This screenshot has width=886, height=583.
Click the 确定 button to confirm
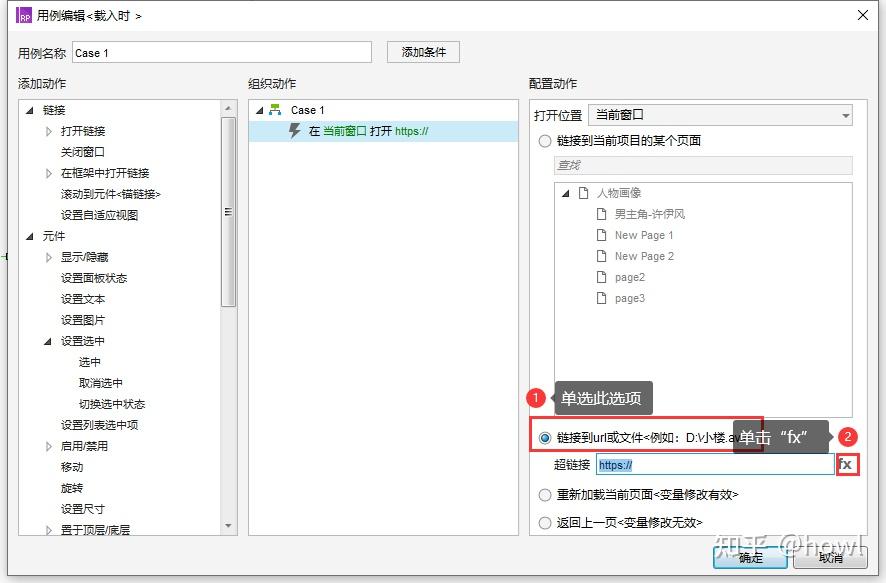[x=750, y=560]
